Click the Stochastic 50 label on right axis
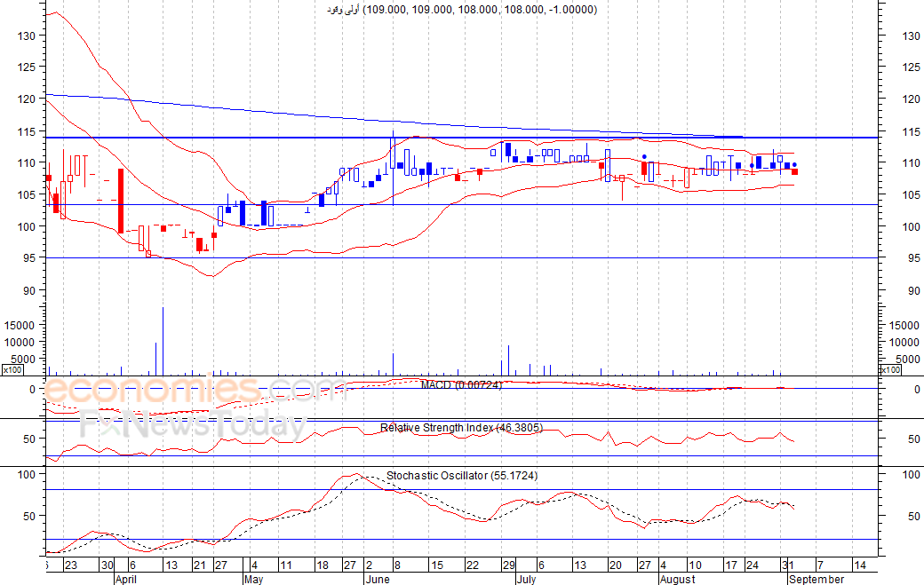 click(x=914, y=516)
